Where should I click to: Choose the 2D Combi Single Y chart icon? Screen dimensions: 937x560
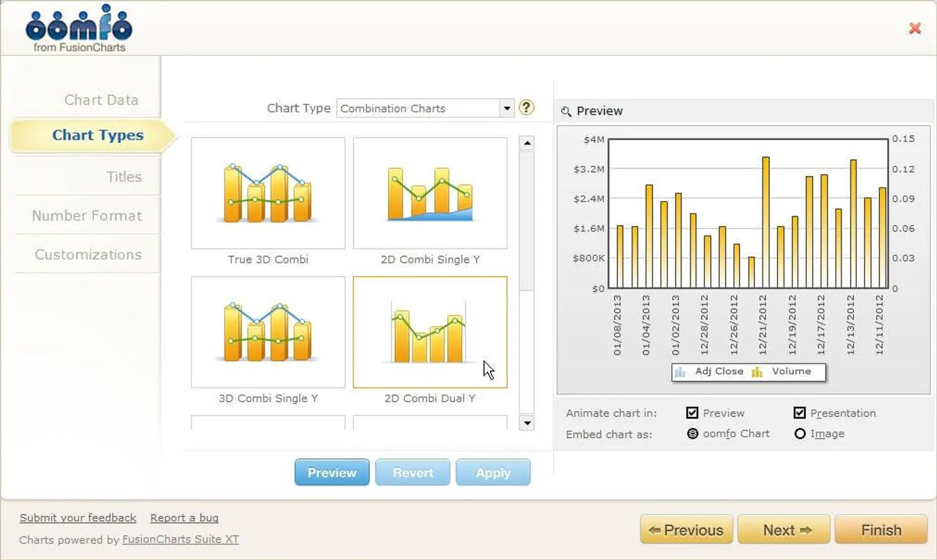(430, 194)
